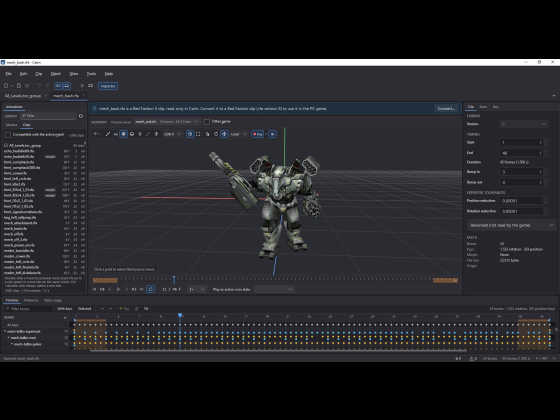This screenshot has height=420, width=560.
Task: Click the viewport scrubber playhead marker
Action: point(174,279)
